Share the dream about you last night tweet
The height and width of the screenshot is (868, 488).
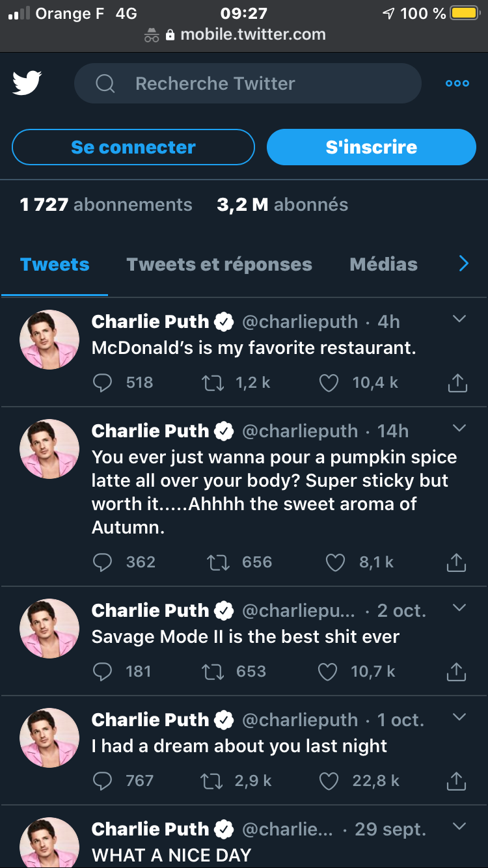coord(457,781)
